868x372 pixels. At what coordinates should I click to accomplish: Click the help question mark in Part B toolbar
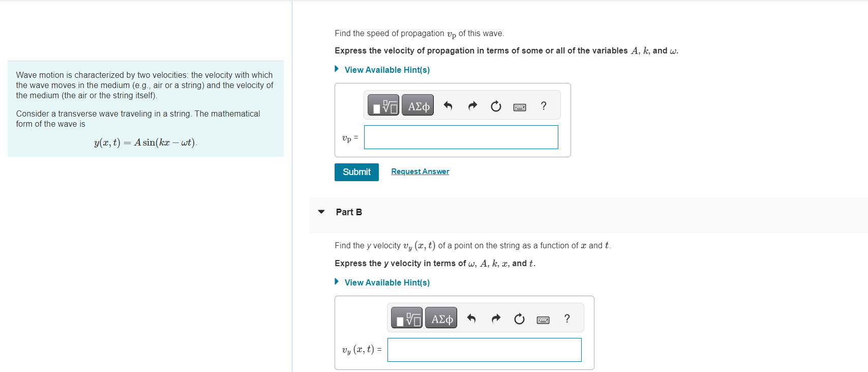pos(566,319)
